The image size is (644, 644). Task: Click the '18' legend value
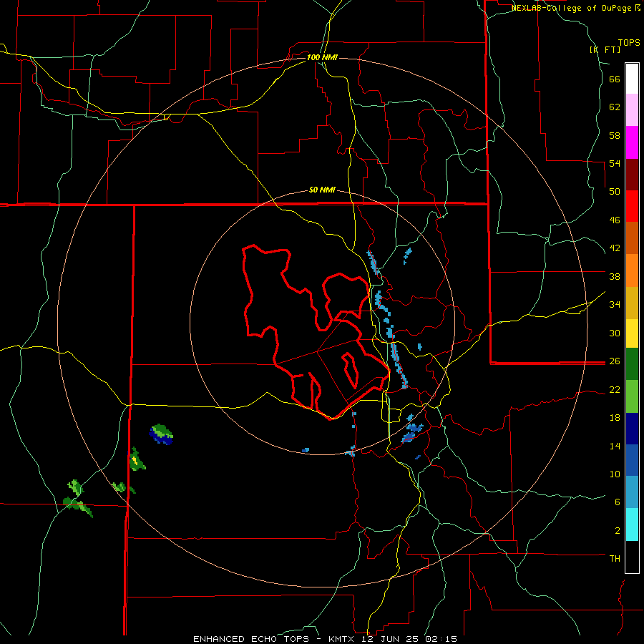tap(615, 418)
